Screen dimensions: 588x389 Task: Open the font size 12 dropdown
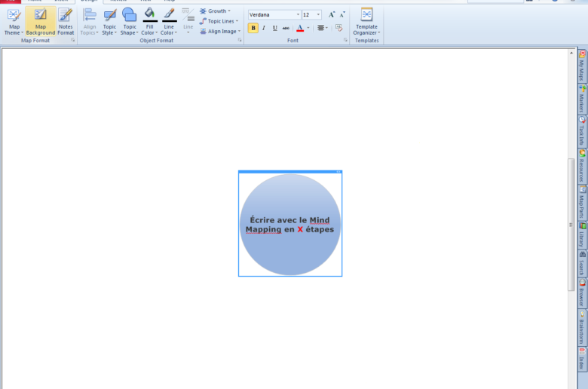point(318,14)
